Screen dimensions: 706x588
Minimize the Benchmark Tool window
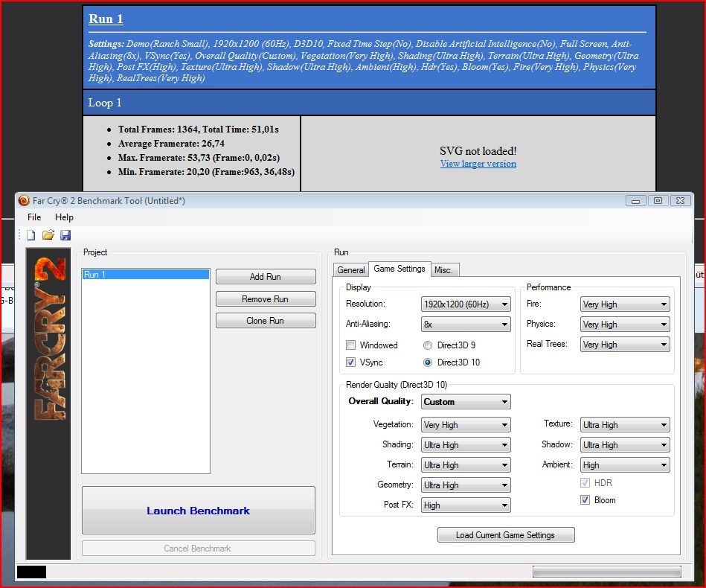coord(636,200)
